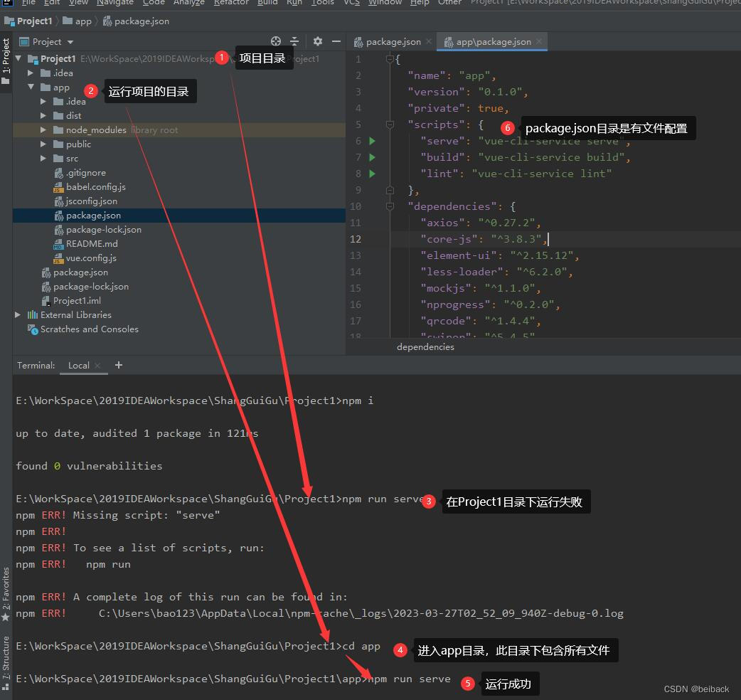Expand the src folder
The image size is (741, 700).
click(x=43, y=158)
